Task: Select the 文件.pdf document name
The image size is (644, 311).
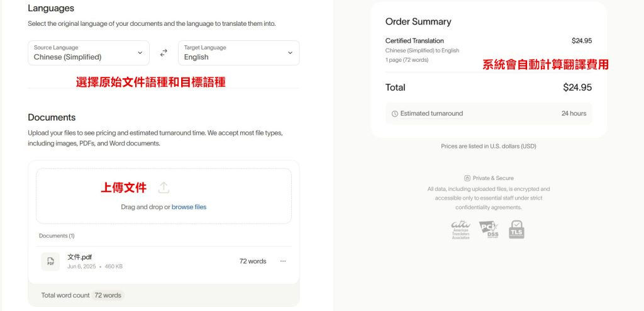Action: [x=80, y=256]
